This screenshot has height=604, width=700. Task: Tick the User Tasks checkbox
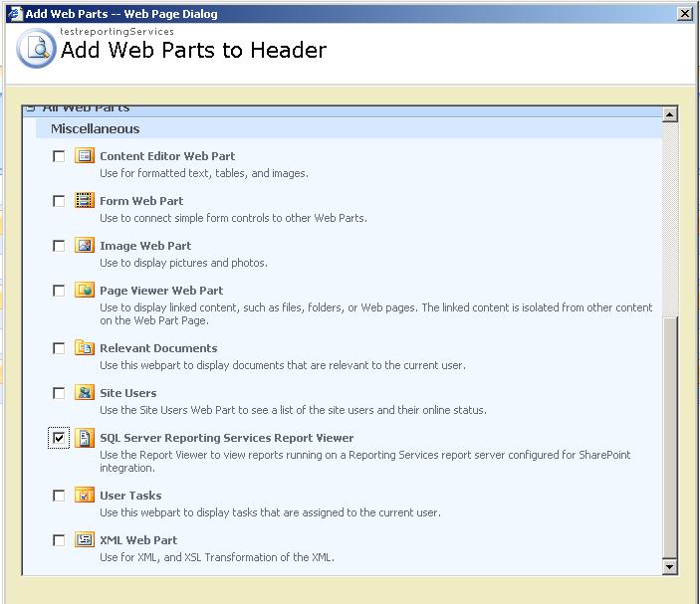pos(59,496)
